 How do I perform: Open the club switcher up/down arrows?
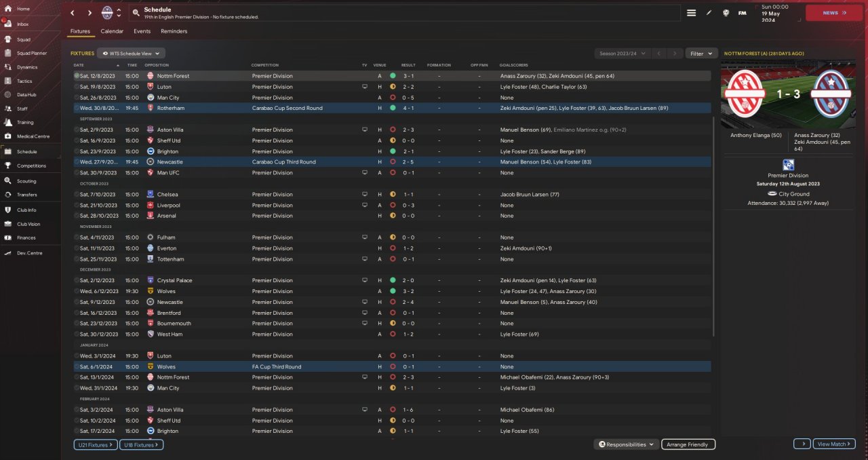[119, 13]
